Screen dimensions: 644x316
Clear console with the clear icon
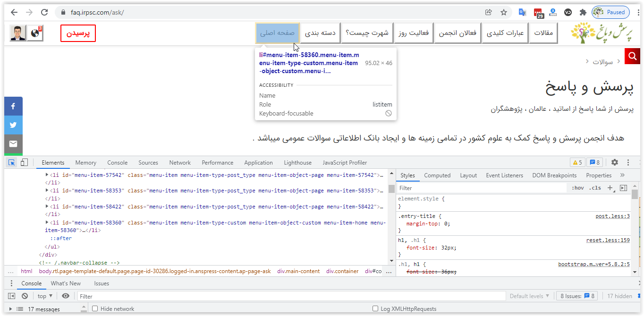click(x=25, y=296)
